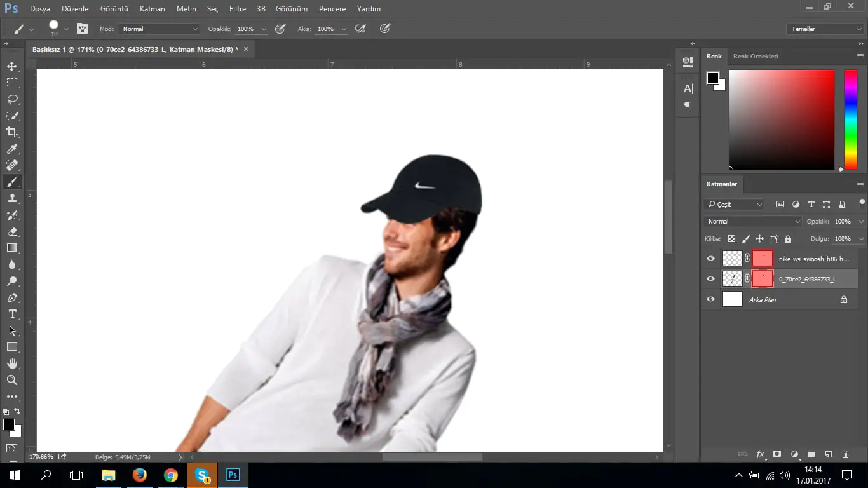Screen dimensions: 868x488
Task: Switch to the Type tool
Action: pos(13,314)
